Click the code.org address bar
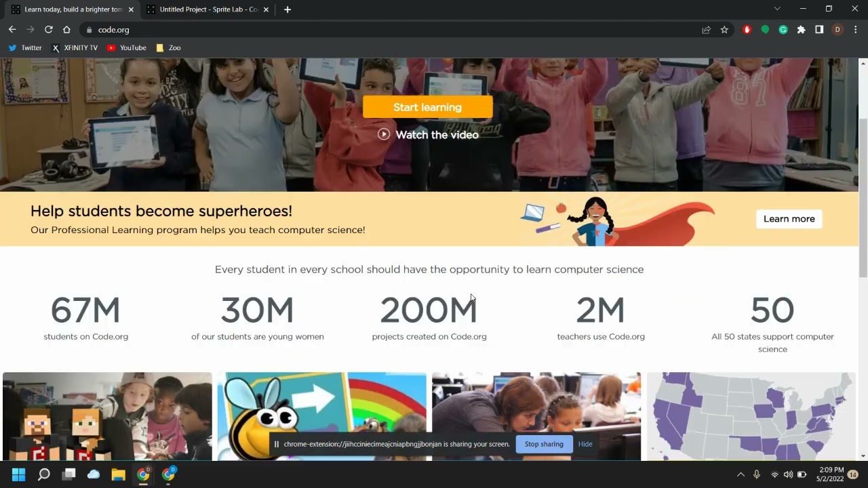Image resolution: width=868 pixels, height=488 pixels. pos(393,30)
